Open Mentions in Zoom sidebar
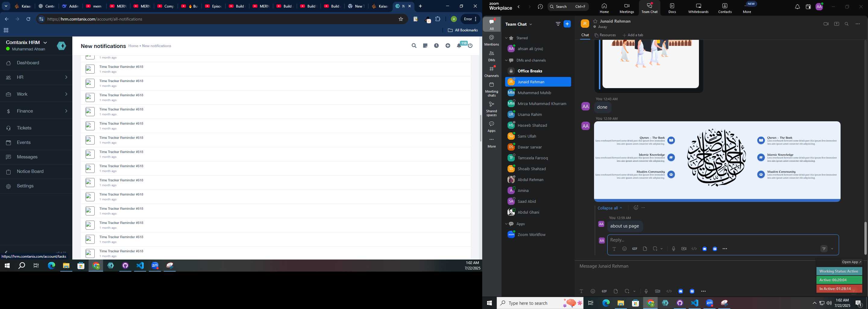 [x=492, y=40]
